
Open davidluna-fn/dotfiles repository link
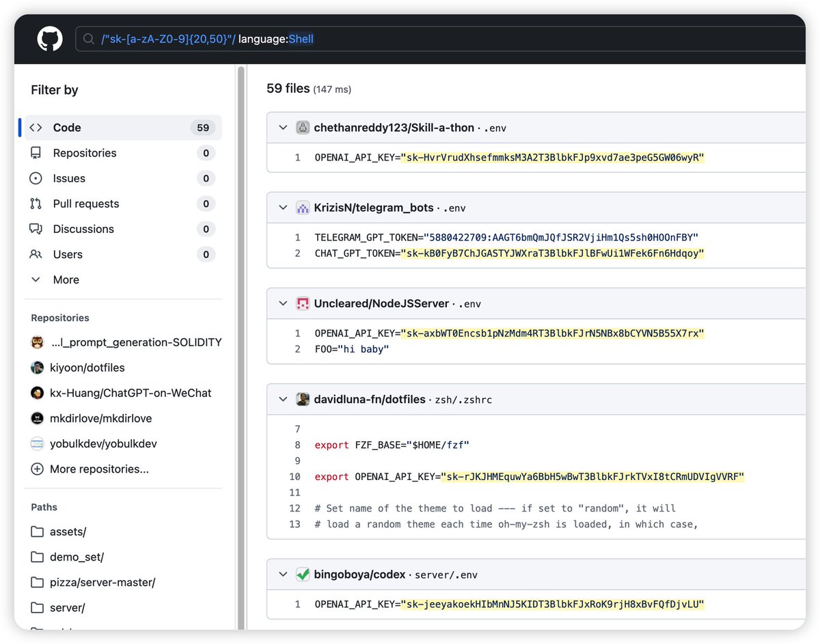pos(370,399)
